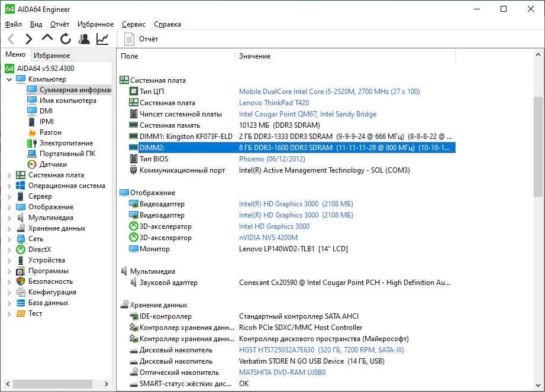Click the Мультимедиа speaker icon in tree
Screen dimensions: 545x392
pyautogui.click(x=21, y=218)
